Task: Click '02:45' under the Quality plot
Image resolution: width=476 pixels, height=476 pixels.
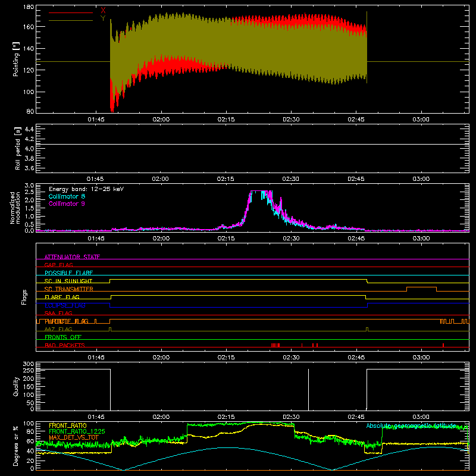Action: (356, 417)
